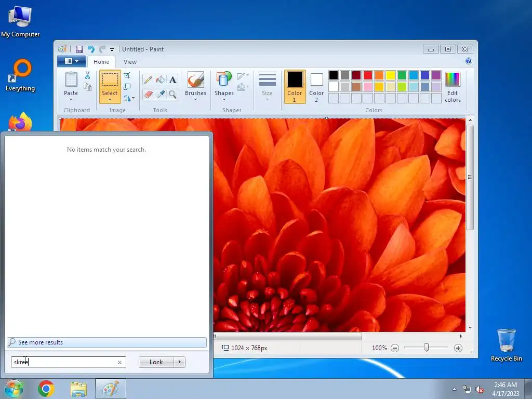Open Paint Help with the question icon
532x399 pixels.
tap(469, 61)
